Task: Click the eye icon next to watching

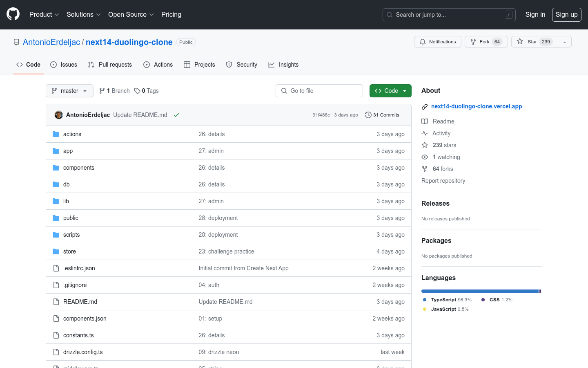Action: click(x=425, y=157)
